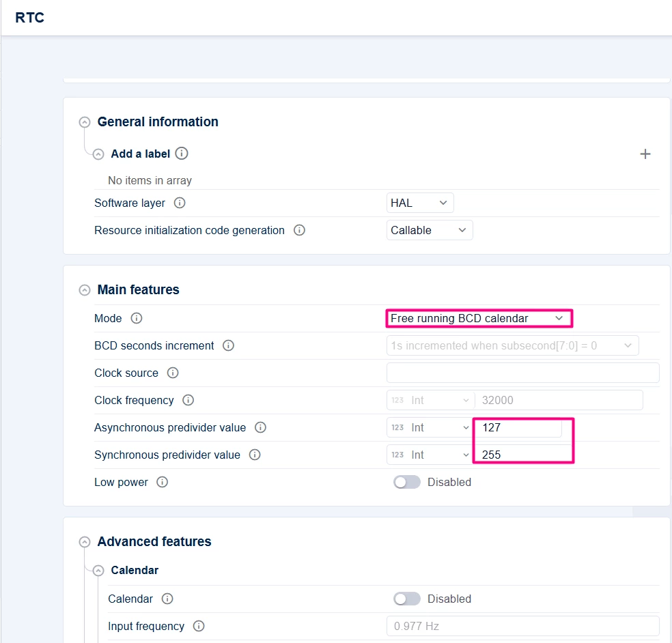
Task: Click the RTC page title
Action: pyautogui.click(x=29, y=18)
